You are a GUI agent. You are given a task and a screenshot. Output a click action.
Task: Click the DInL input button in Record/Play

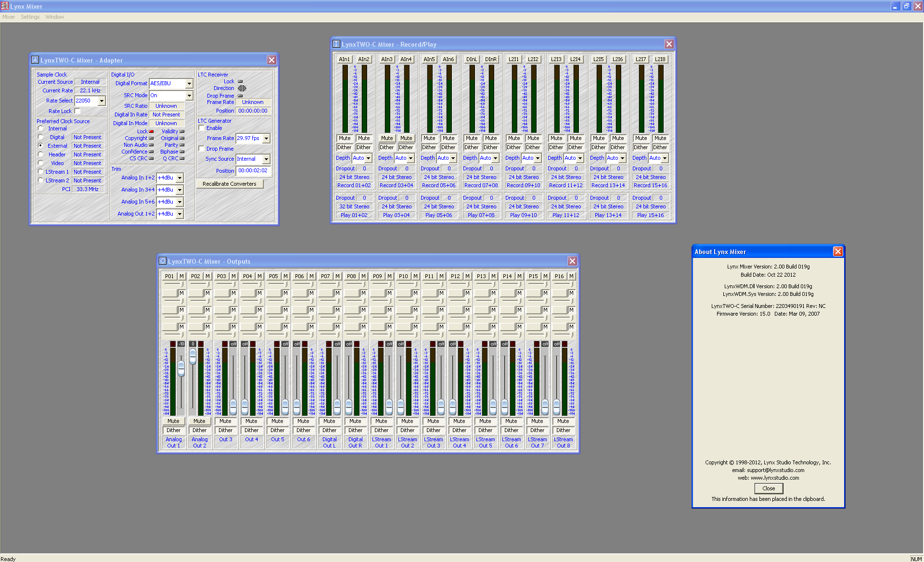472,59
